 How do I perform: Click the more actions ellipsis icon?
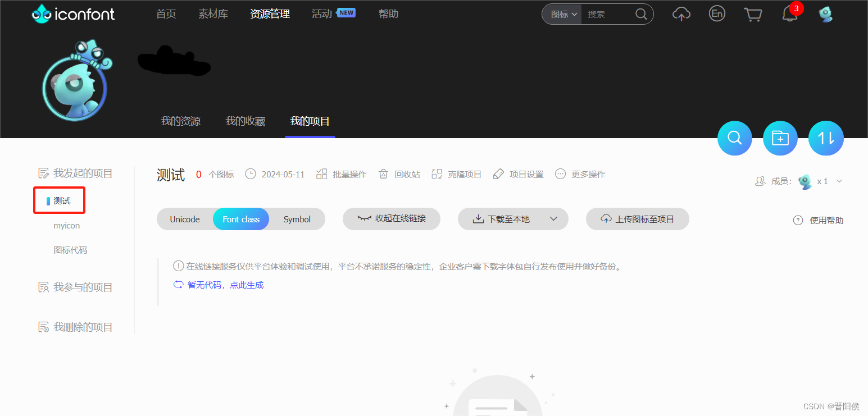tap(560, 174)
